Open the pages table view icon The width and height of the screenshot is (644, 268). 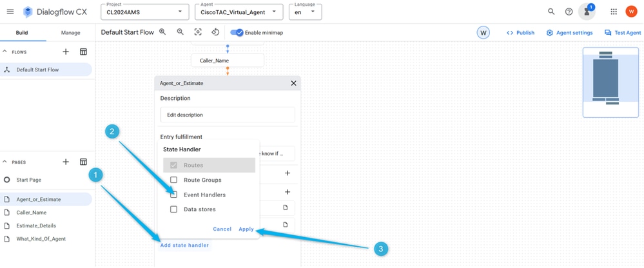pyautogui.click(x=83, y=162)
